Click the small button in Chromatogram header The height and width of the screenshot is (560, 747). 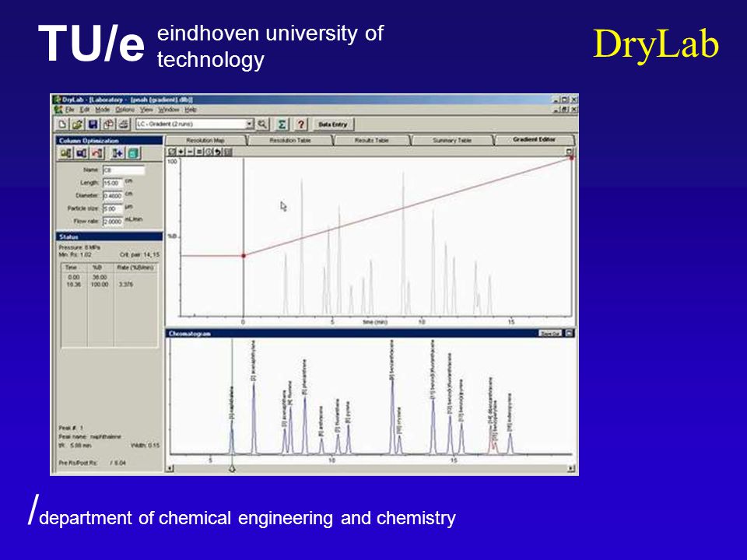(550, 334)
